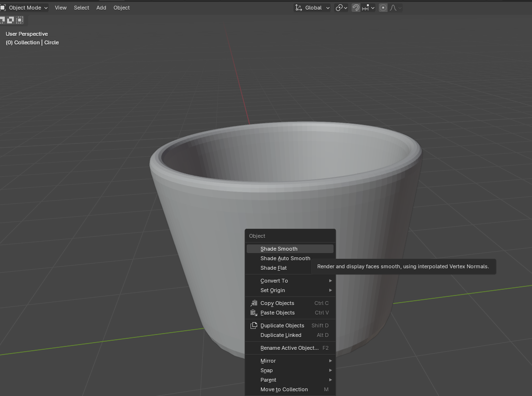Open the View menu
This screenshot has width=532, height=396.
coord(61,8)
